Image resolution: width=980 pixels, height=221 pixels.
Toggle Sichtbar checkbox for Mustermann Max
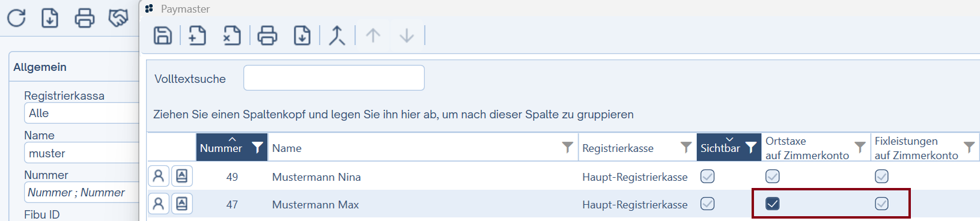pos(708,204)
